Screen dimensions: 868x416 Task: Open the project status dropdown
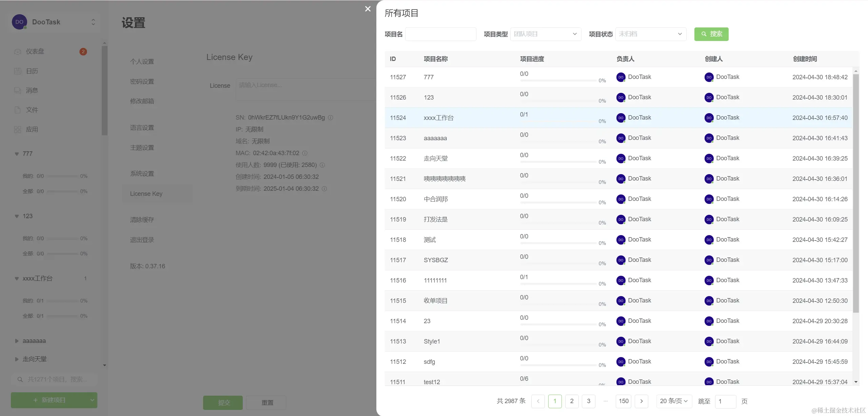pyautogui.click(x=650, y=34)
